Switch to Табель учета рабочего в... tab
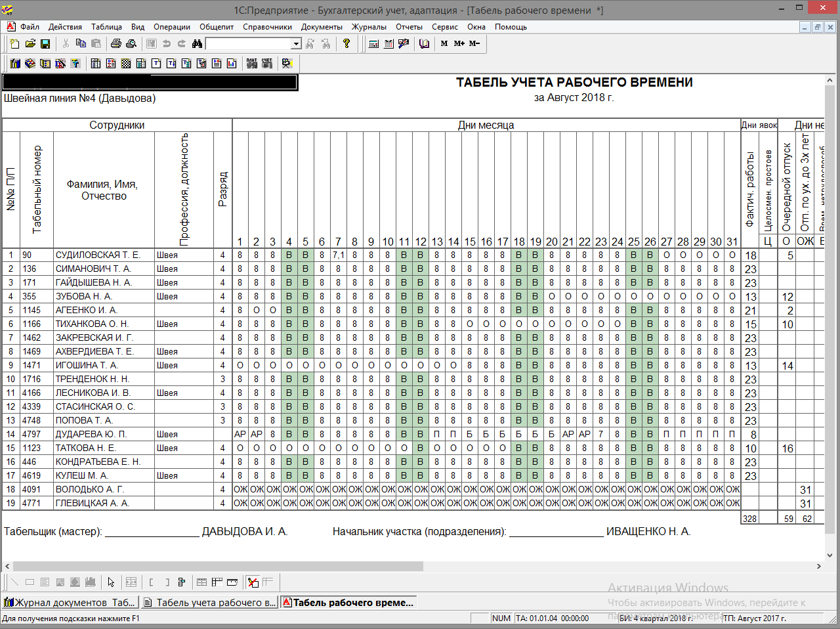The width and height of the screenshot is (840, 629). (x=210, y=603)
